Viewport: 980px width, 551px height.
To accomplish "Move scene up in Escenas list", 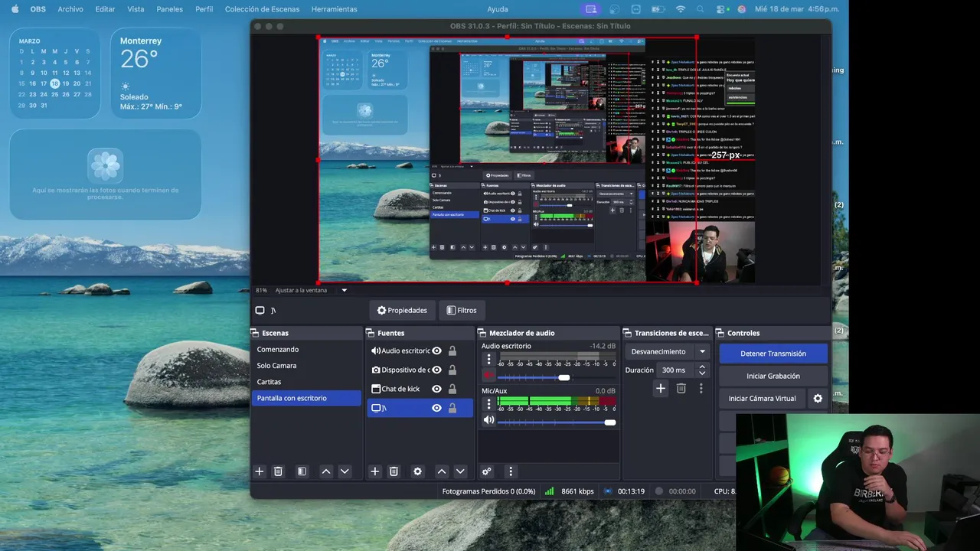I will point(326,471).
